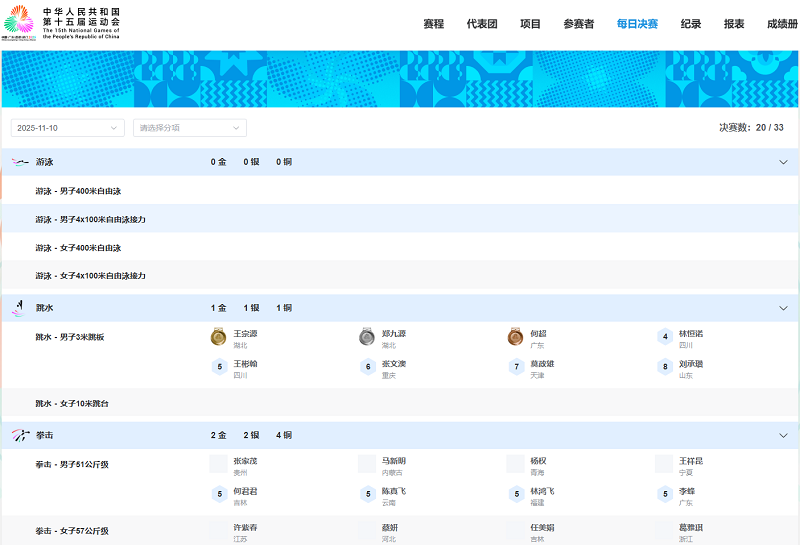Click the diving sport icon
The height and width of the screenshot is (545, 800).
coord(18,308)
